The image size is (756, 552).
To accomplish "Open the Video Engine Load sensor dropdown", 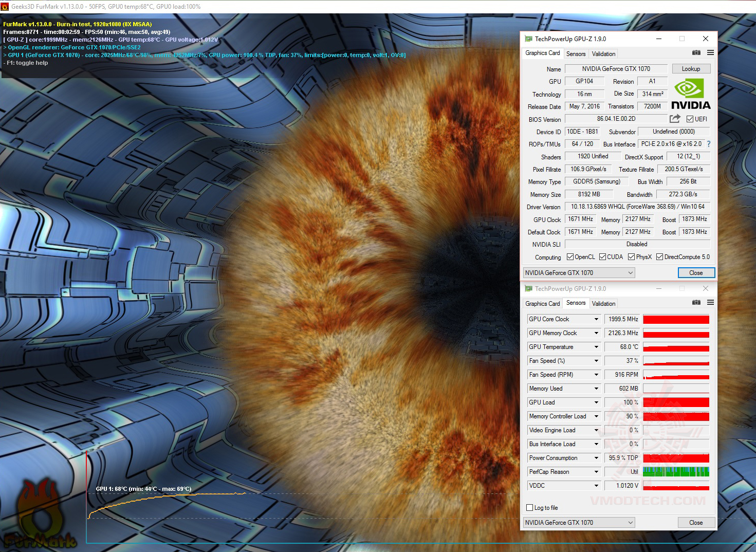I will coord(596,430).
